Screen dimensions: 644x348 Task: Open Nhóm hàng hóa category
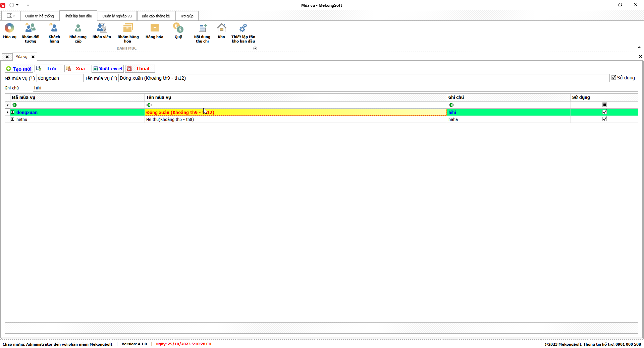[128, 33]
